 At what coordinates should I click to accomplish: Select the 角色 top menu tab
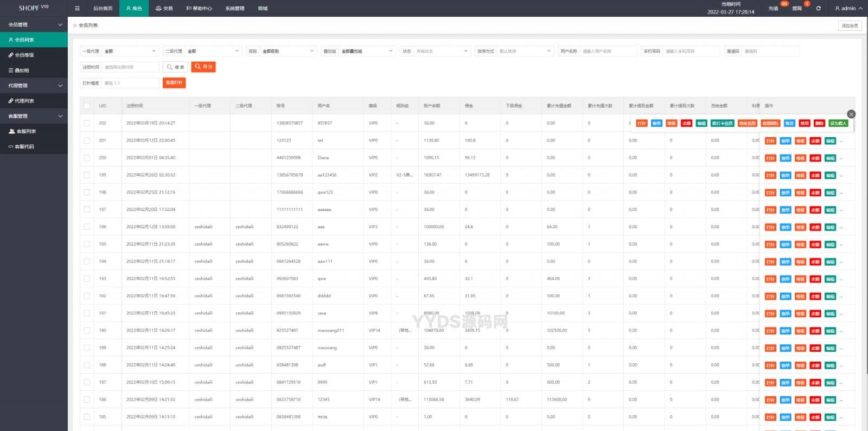tap(134, 8)
